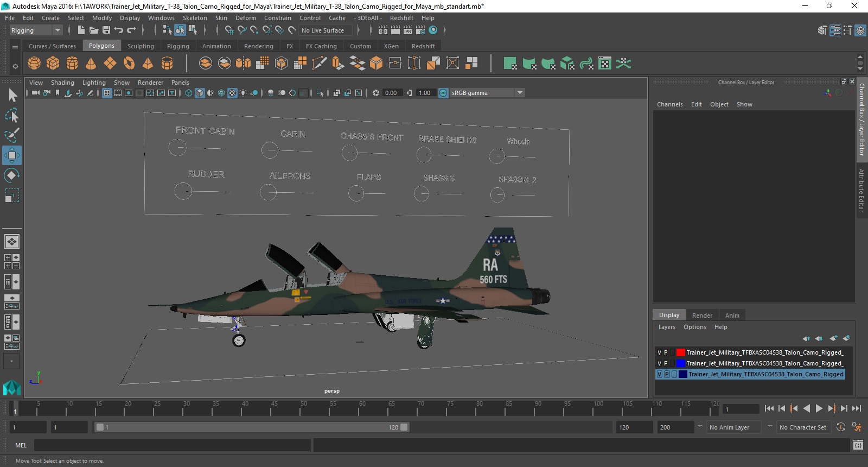
Task: Toggle playback P of selected dark-blue layer
Action: coord(667,374)
